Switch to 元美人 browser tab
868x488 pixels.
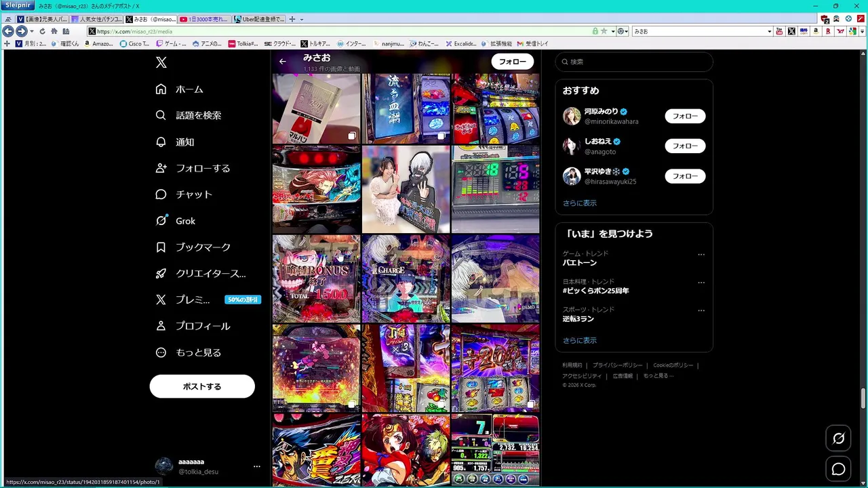point(41,19)
